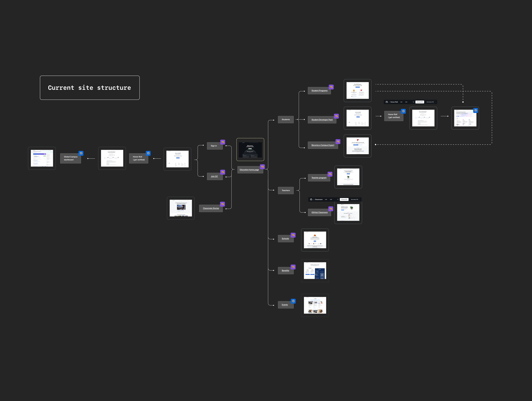Select the Sign in node

pos(215,146)
